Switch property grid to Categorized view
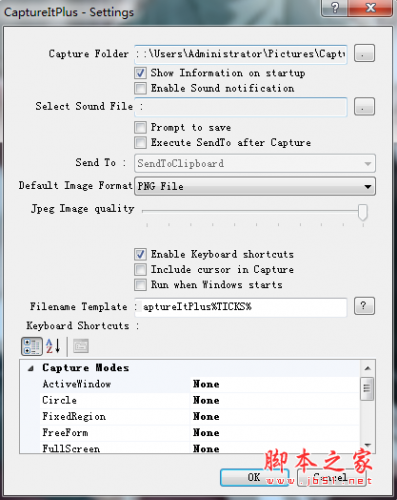The width and height of the screenshot is (397, 500). [x=32, y=346]
